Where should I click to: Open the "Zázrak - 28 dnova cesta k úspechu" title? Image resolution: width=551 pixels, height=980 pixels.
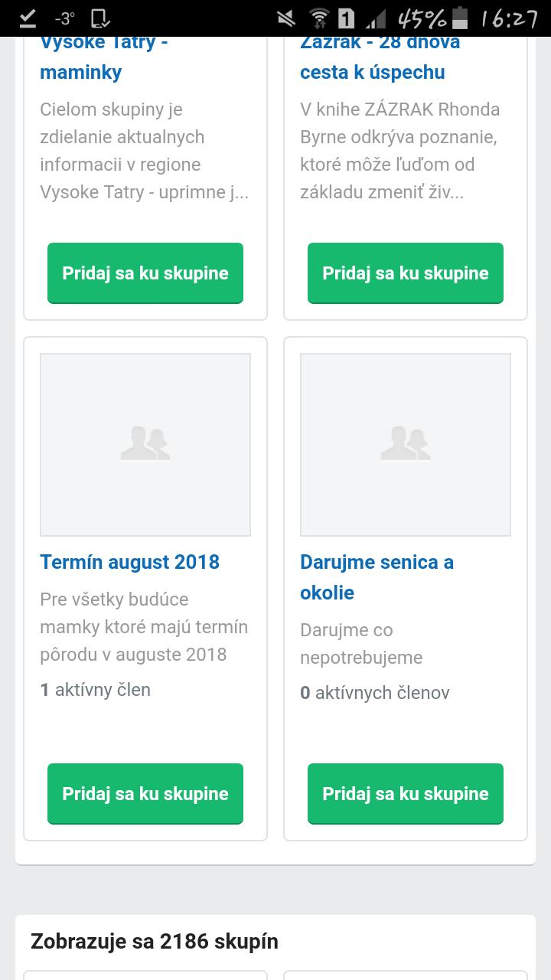pos(380,57)
